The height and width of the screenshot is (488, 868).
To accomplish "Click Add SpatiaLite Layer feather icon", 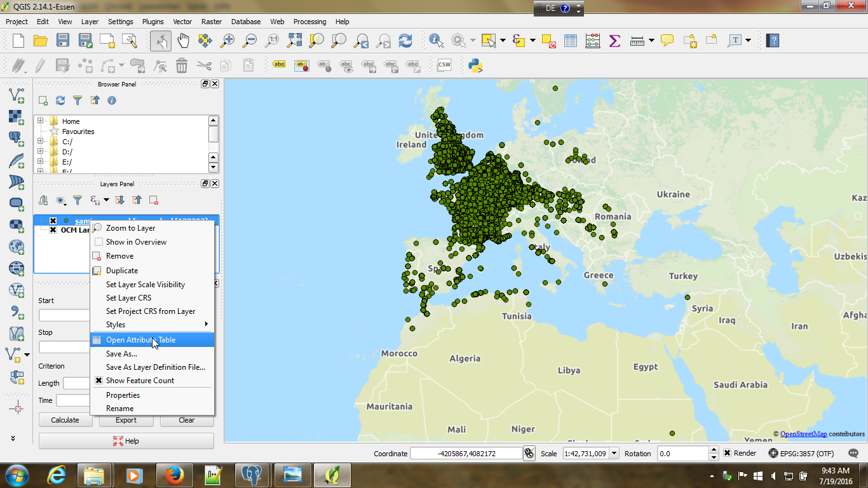I will click(x=17, y=160).
